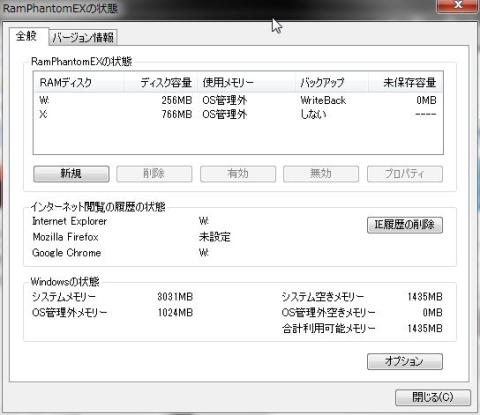Click the disabled 削除 button
The height and width of the screenshot is (415, 480).
click(x=154, y=174)
